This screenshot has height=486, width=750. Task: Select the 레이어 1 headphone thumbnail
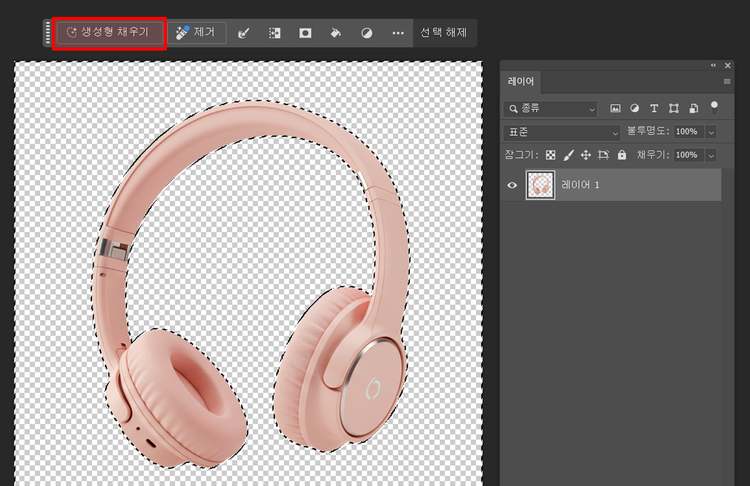pyautogui.click(x=541, y=185)
